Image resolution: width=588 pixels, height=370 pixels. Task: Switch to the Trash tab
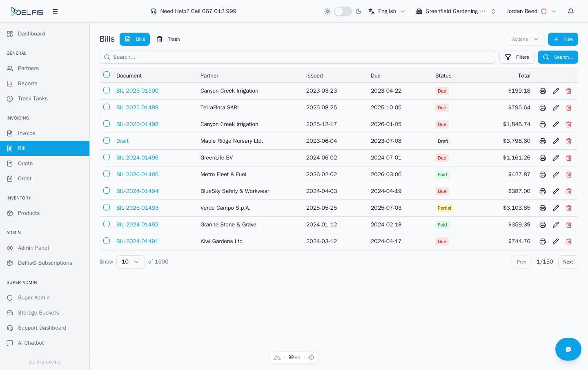click(x=169, y=39)
